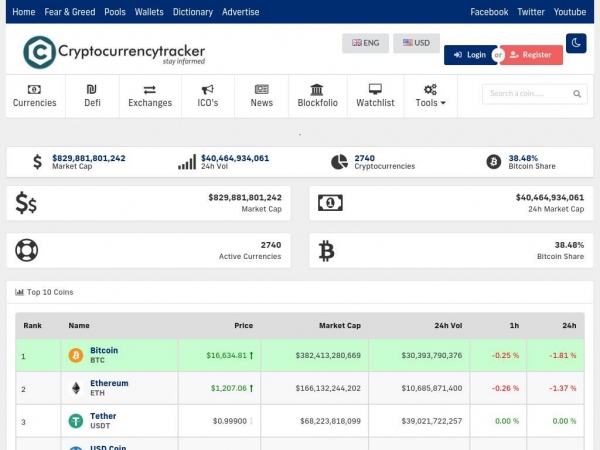
Task: Open the Blockfolio bank icon
Action: click(317, 90)
